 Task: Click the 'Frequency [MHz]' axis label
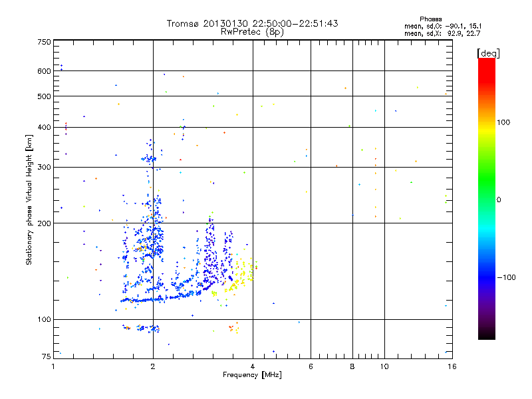point(252,375)
